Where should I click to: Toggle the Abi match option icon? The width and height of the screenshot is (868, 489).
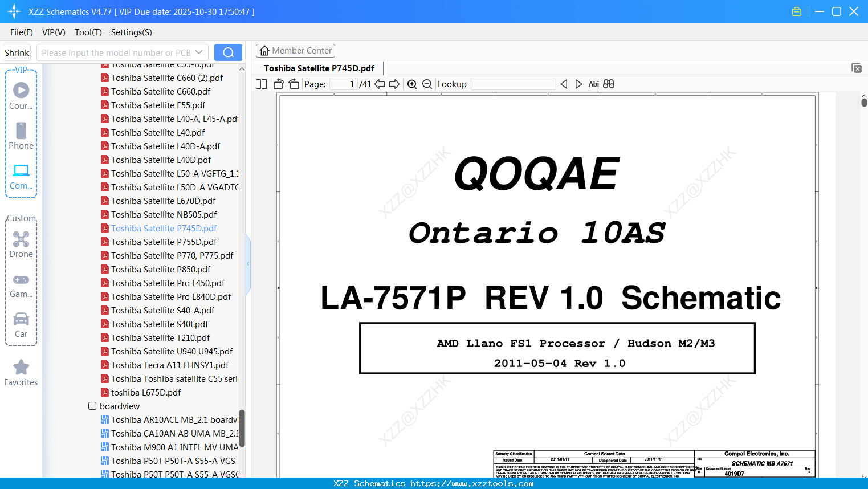[x=594, y=84]
